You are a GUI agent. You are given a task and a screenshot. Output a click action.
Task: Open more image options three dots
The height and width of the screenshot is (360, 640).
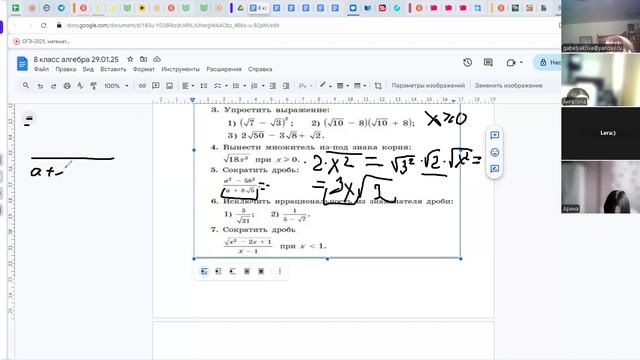pos(280,271)
